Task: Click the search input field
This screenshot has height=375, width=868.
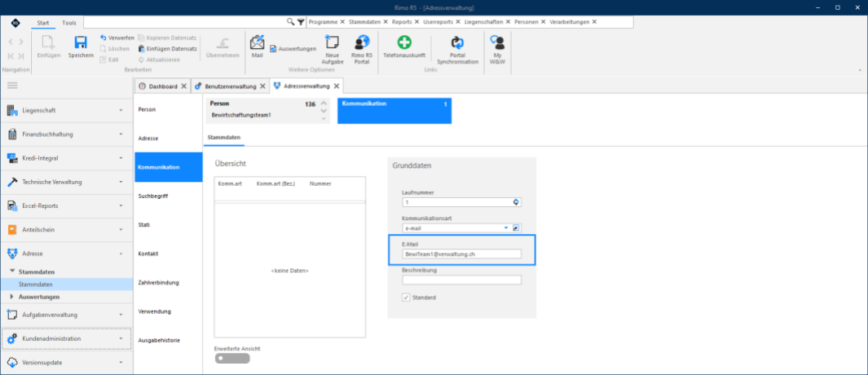Action: (186, 21)
